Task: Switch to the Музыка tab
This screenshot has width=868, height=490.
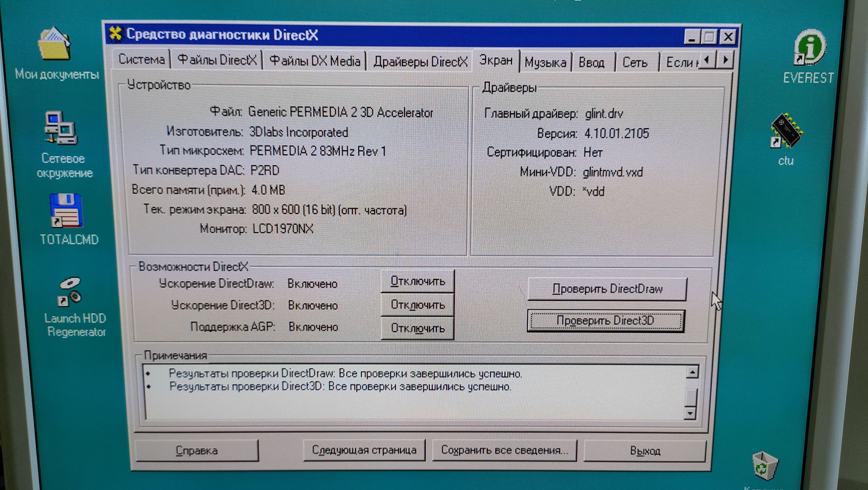Action: (545, 62)
